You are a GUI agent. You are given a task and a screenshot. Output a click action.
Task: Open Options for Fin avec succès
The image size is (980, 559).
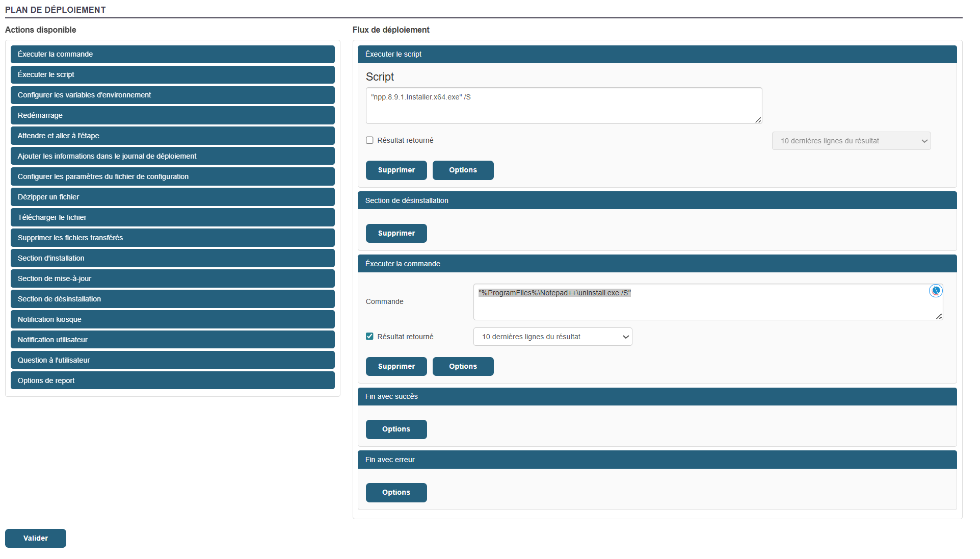(x=396, y=429)
